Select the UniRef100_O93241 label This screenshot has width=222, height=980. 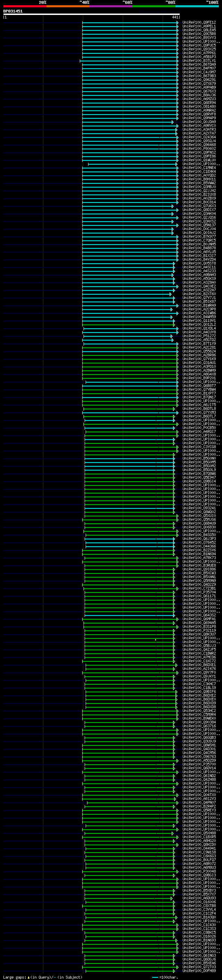point(199,508)
